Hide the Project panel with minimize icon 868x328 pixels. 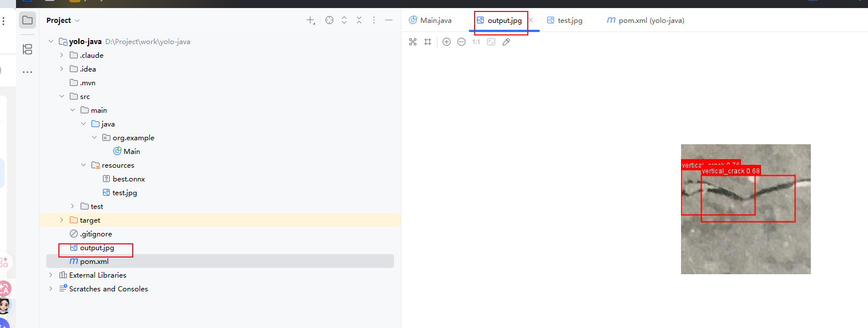click(x=389, y=20)
